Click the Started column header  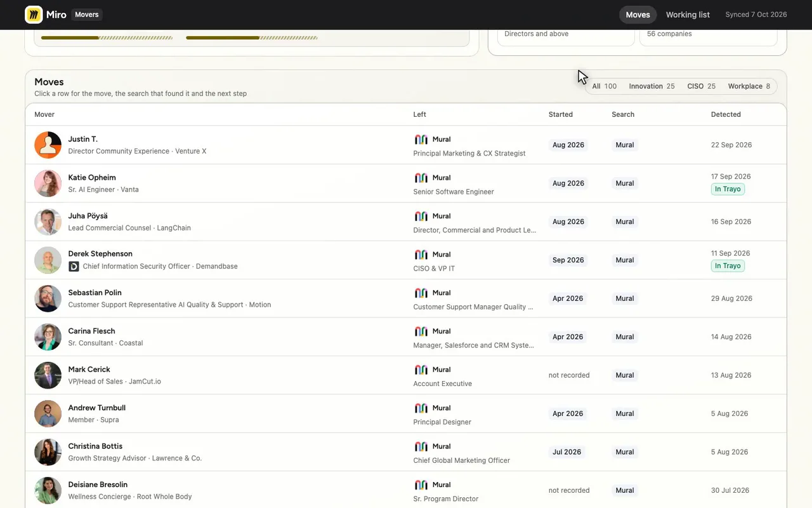(561, 114)
